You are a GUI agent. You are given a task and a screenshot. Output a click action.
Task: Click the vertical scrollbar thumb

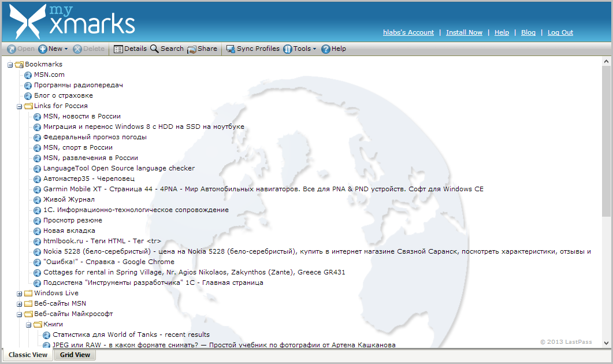(606, 141)
